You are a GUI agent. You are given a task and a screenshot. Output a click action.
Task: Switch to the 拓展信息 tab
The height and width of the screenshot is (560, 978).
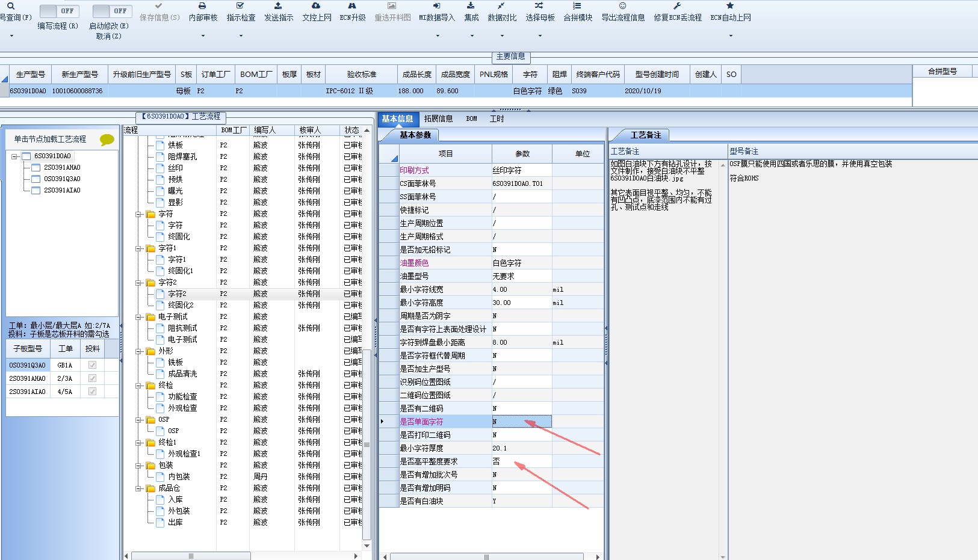pos(438,118)
